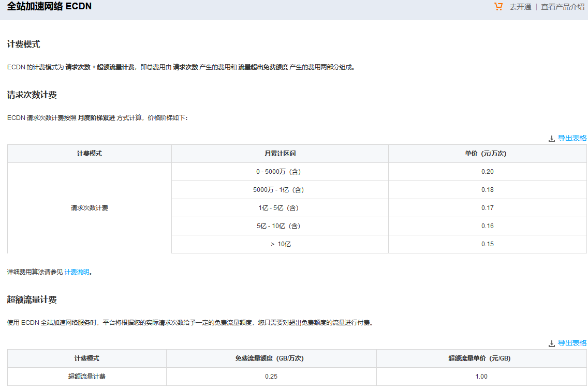
Task: Click the 超额流量计费 section heading
Action: click(x=32, y=299)
